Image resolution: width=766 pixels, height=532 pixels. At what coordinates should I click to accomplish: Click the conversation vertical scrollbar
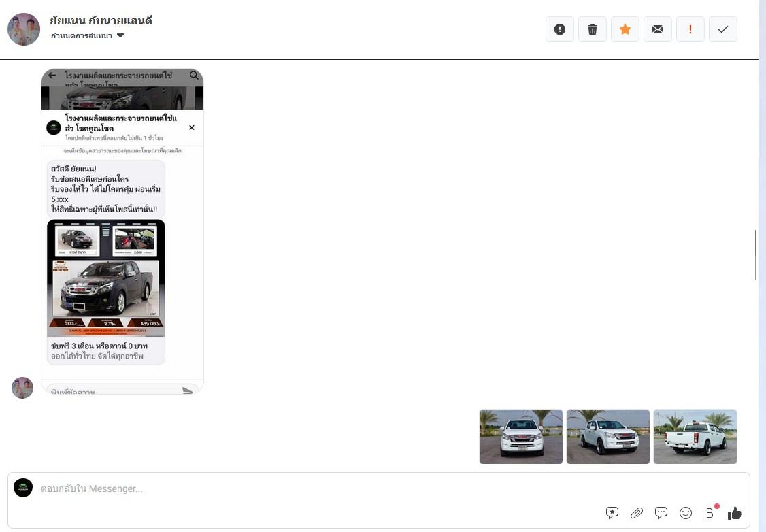755,255
